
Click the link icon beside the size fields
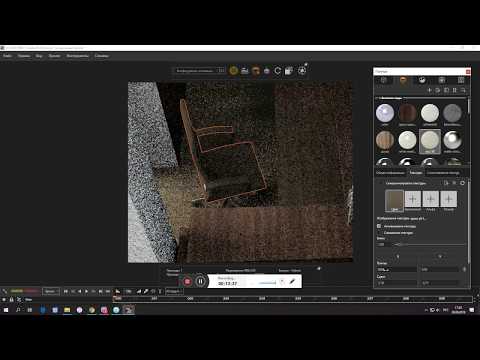click(x=464, y=269)
